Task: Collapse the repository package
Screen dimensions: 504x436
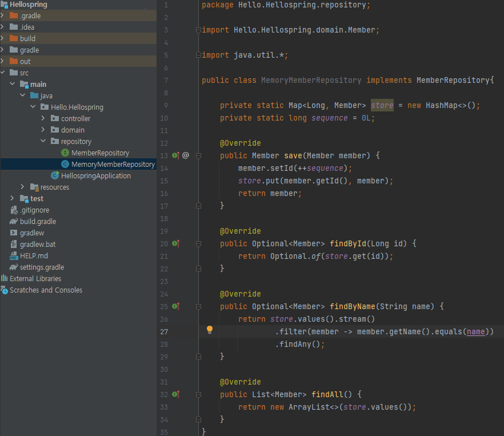Action: point(43,141)
